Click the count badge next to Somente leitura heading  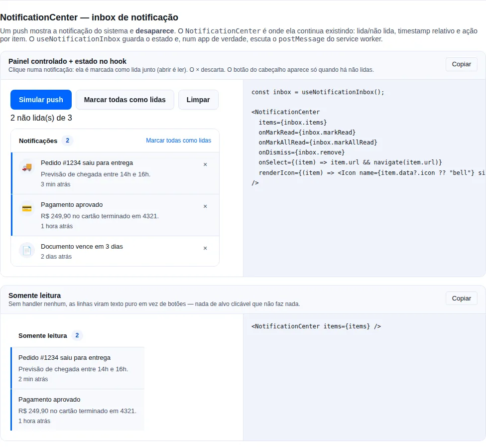[x=77, y=335]
